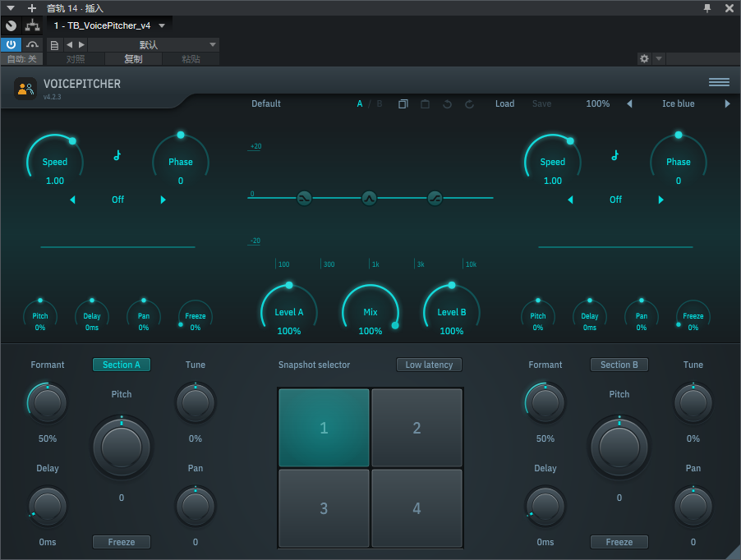
Task: Open the Ice blue theme selector
Action: coord(678,104)
